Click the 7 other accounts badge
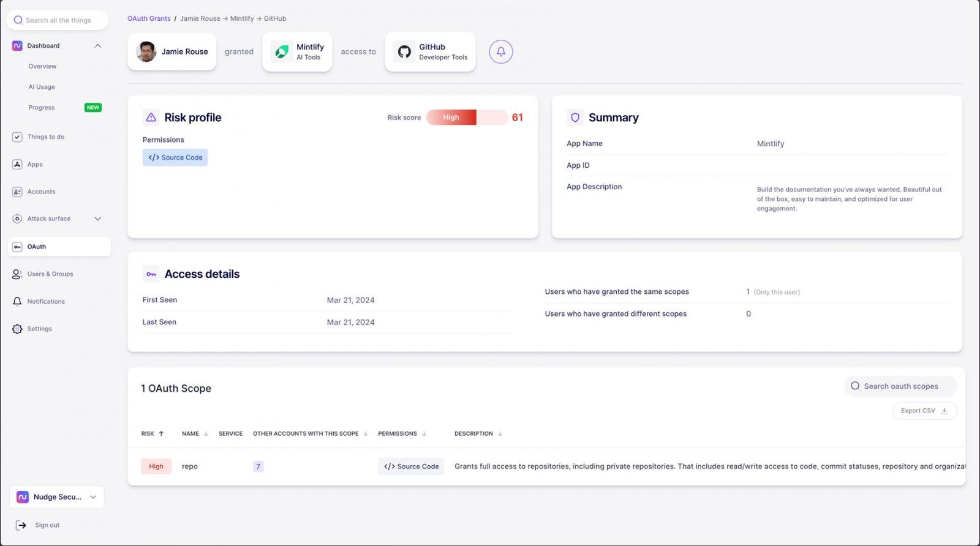 click(258, 466)
